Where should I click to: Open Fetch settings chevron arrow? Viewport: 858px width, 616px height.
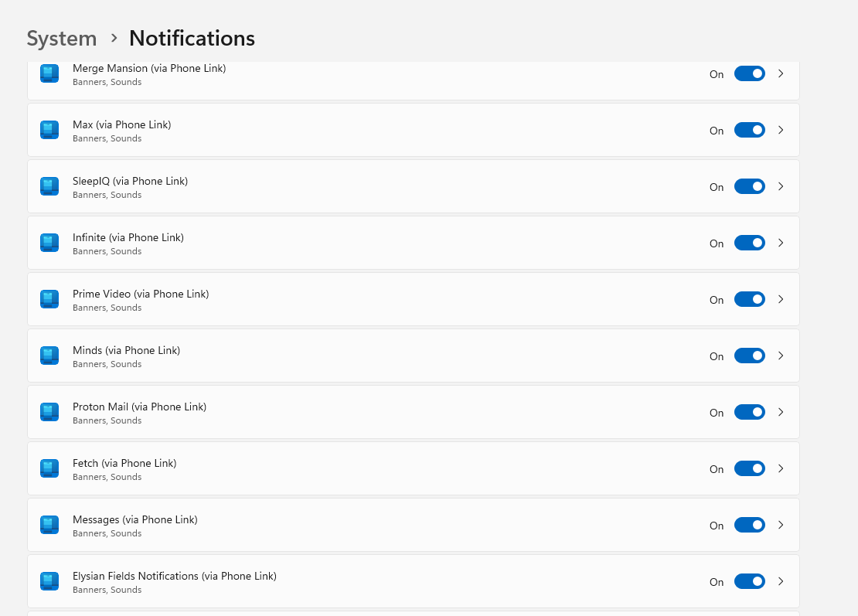781,468
